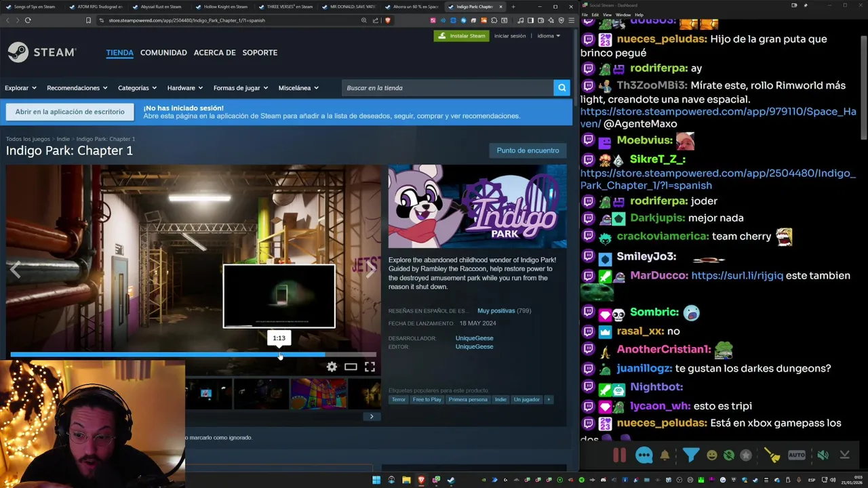Open File Explorer from the taskbar
This screenshot has height=488, width=868.
click(x=406, y=480)
